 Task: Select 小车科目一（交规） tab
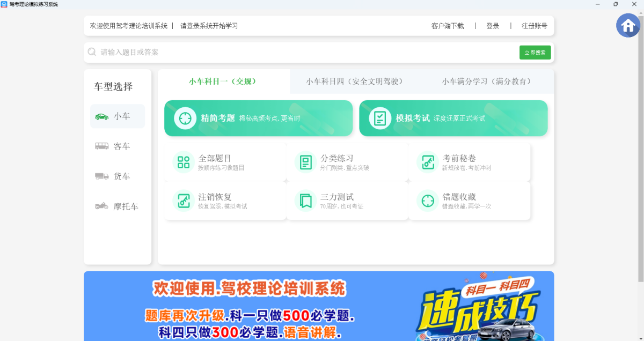[x=223, y=81]
